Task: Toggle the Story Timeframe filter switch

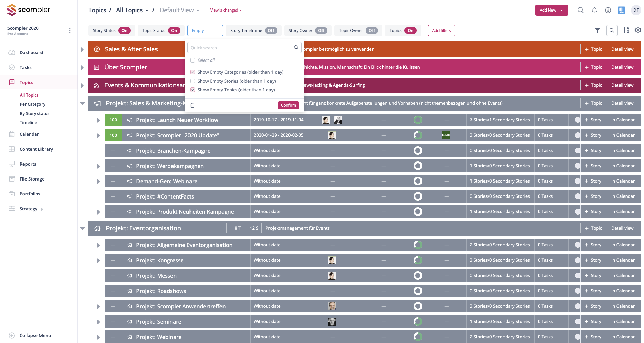Action: [271, 31]
